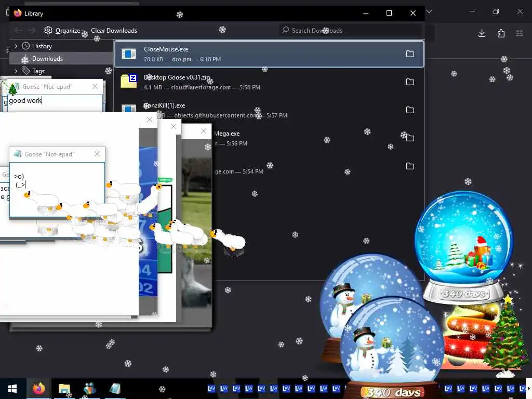Close the Goose Not-epad window with '>o)' text

pos(97,154)
